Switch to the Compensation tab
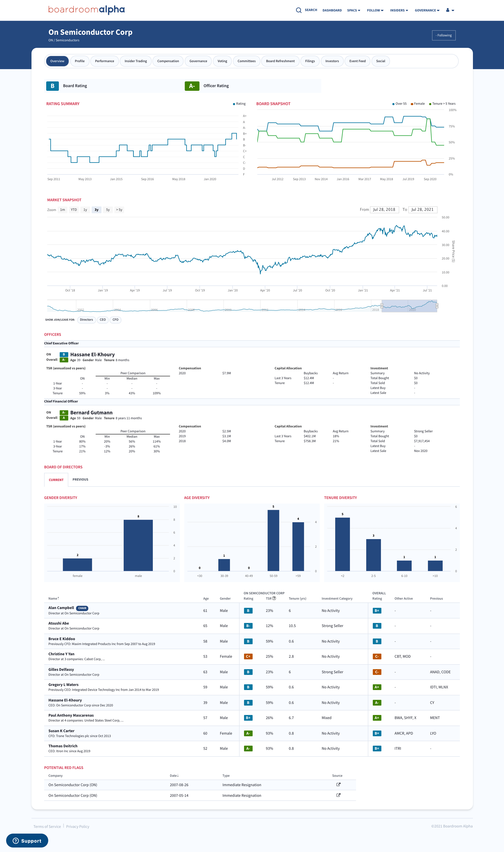Image resolution: width=504 pixels, height=852 pixels. pos(168,61)
